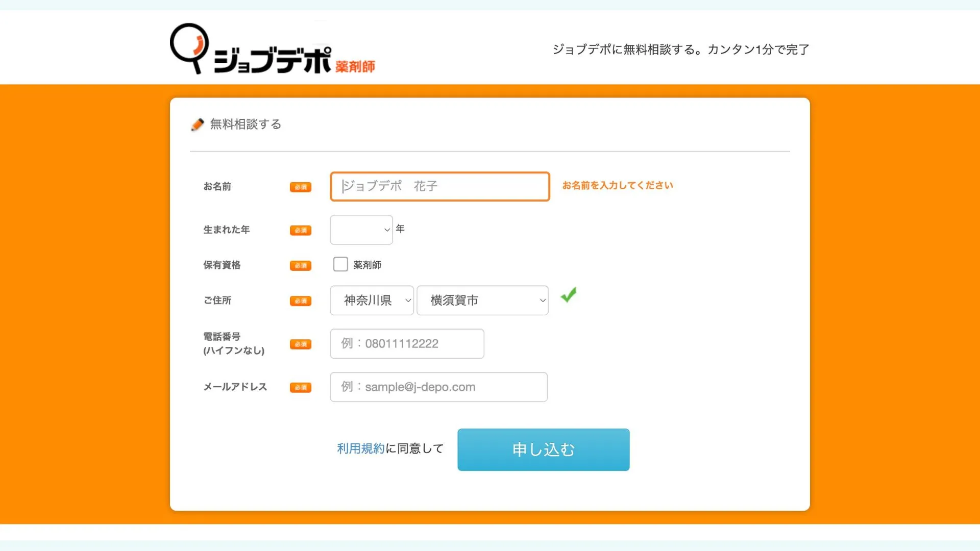
Task: Click the 必須 badge beside 電話番号
Action: pyautogui.click(x=301, y=344)
